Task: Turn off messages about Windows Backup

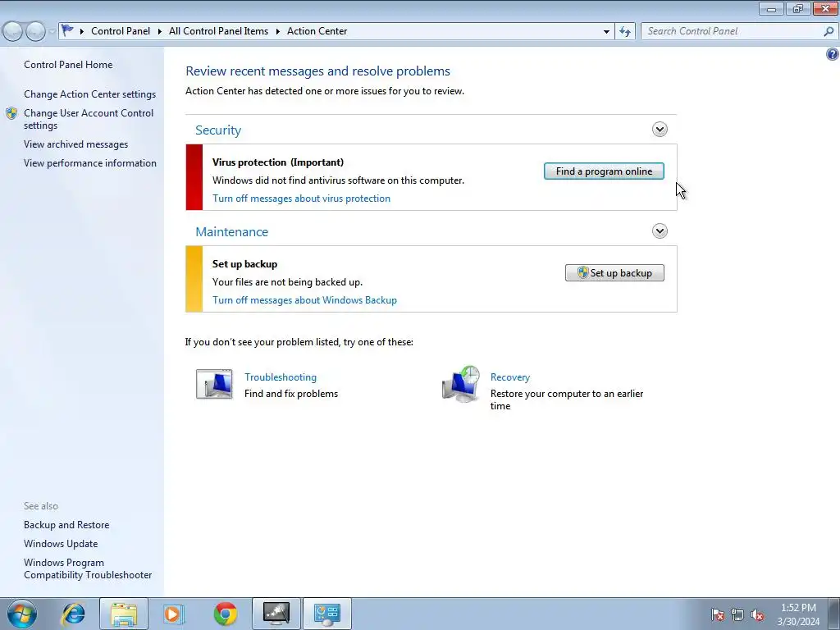Action: (304, 300)
